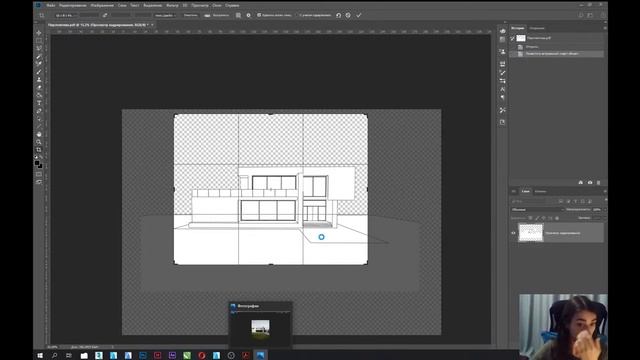Open the Окно menu
The image size is (640, 360).
[x=217, y=5]
